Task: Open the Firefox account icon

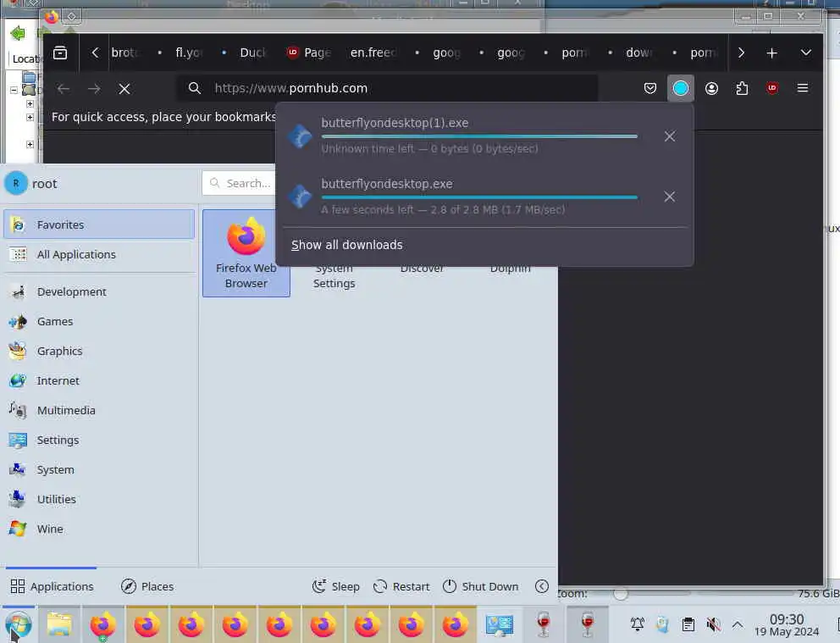Action: 711,88
